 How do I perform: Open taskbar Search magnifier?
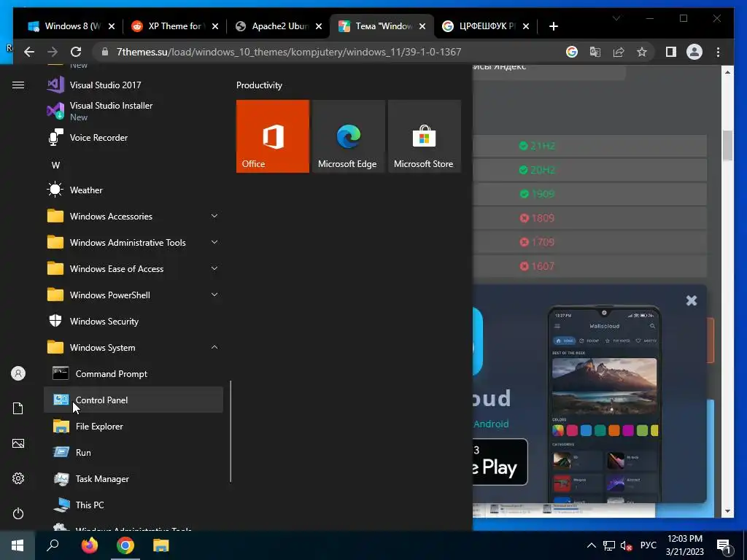[x=53, y=545]
